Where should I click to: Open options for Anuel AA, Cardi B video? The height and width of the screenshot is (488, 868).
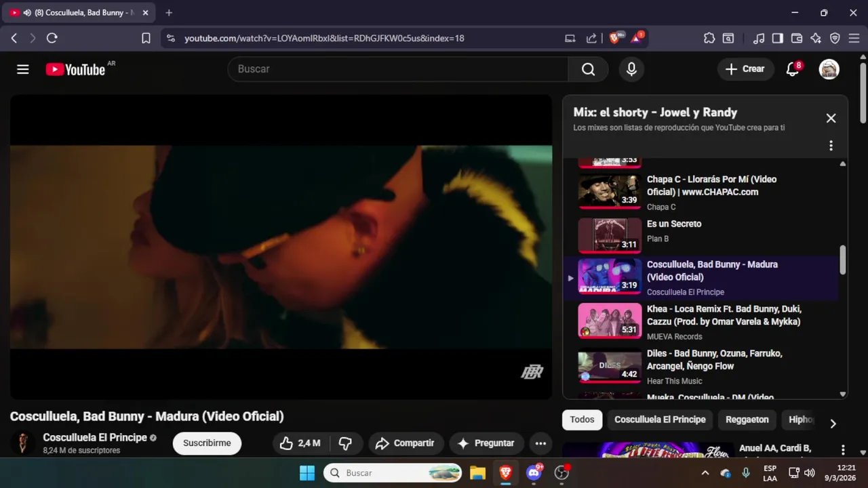[843, 450]
